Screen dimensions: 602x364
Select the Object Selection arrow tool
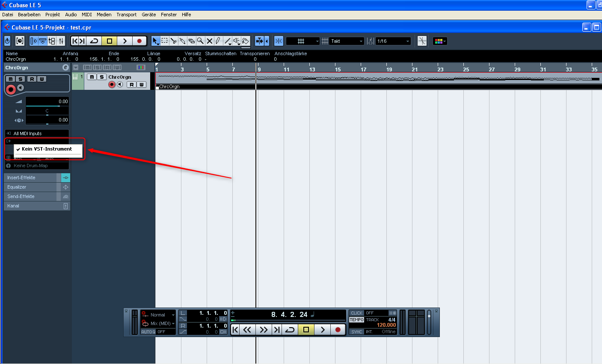[x=156, y=41]
